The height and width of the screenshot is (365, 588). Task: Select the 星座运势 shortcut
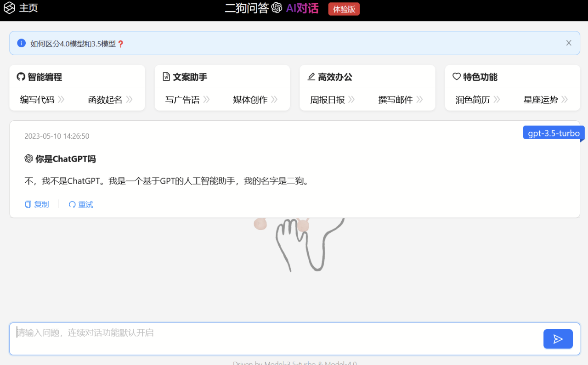pos(541,100)
